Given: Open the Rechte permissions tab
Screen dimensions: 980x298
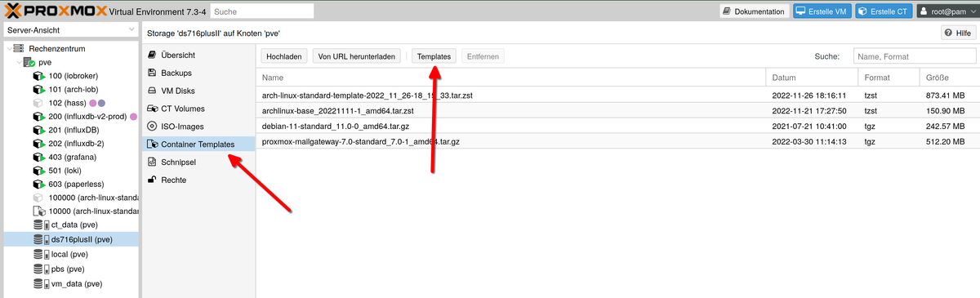Looking at the screenshot, I should (x=198, y=180).
